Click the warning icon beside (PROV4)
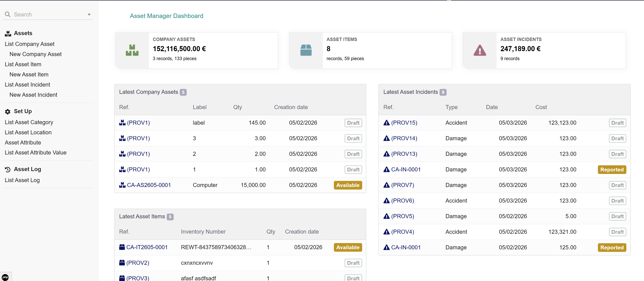This screenshot has height=281, width=644. (386, 232)
